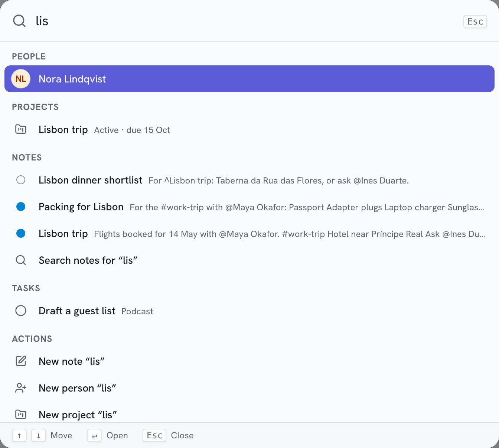The height and width of the screenshot is (448, 499).
Task: Click the Open label in the footer
Action: 117,435
